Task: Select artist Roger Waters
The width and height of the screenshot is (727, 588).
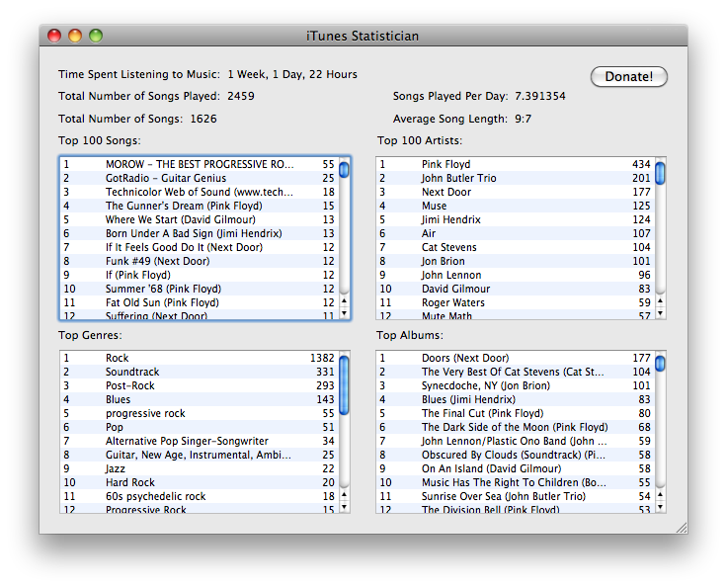Action: [516, 302]
